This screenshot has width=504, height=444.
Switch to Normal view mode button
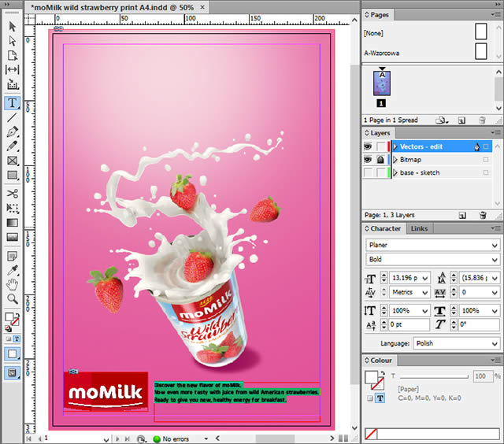click(x=13, y=354)
